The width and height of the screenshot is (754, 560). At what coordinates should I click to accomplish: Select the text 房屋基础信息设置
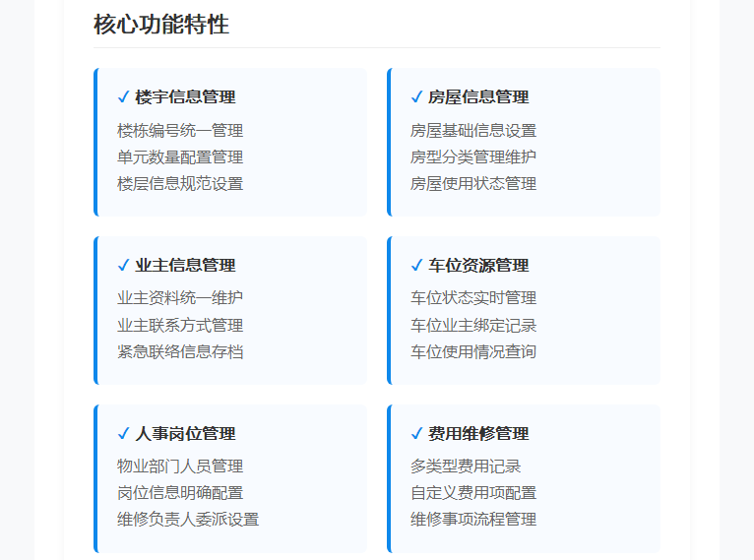pyautogui.click(x=473, y=130)
